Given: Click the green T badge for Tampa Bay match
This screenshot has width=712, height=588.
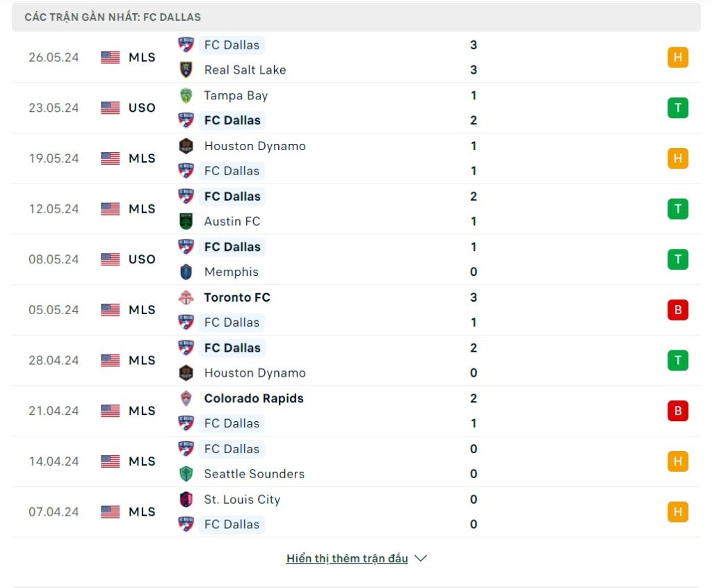Looking at the screenshot, I should [x=677, y=108].
